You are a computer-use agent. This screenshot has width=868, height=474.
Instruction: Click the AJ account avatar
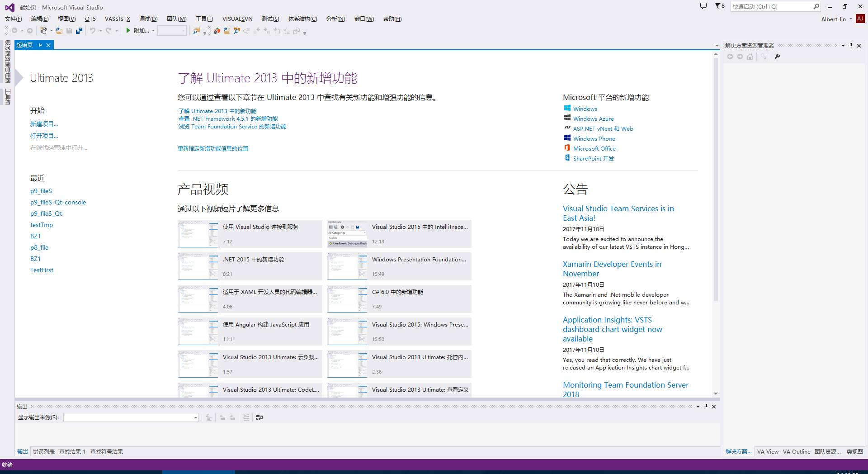point(860,19)
